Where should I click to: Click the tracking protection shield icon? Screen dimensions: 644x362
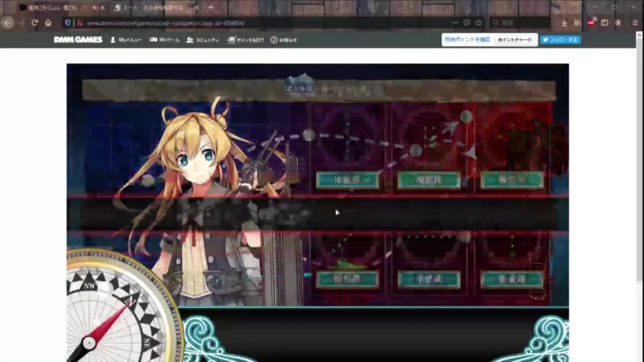68,23
